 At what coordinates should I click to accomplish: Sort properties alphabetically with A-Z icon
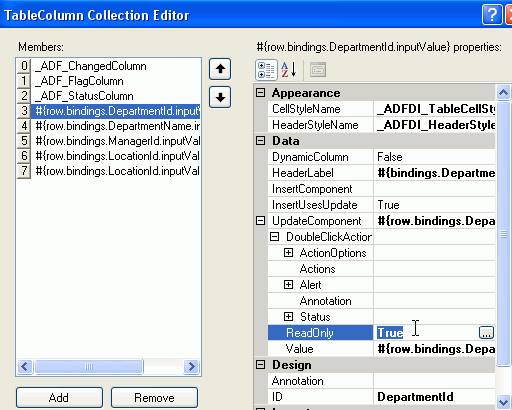click(289, 70)
